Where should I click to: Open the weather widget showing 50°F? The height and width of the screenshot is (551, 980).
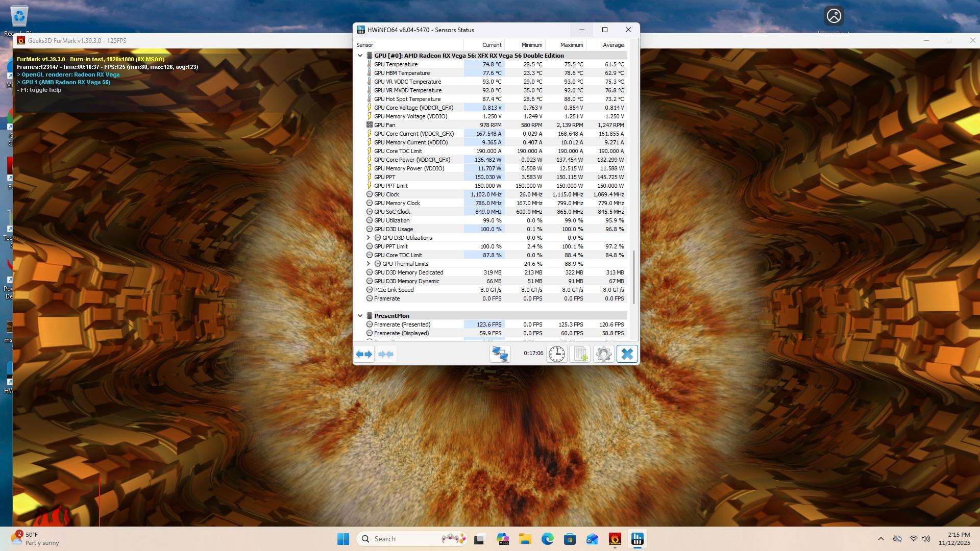pyautogui.click(x=35, y=539)
